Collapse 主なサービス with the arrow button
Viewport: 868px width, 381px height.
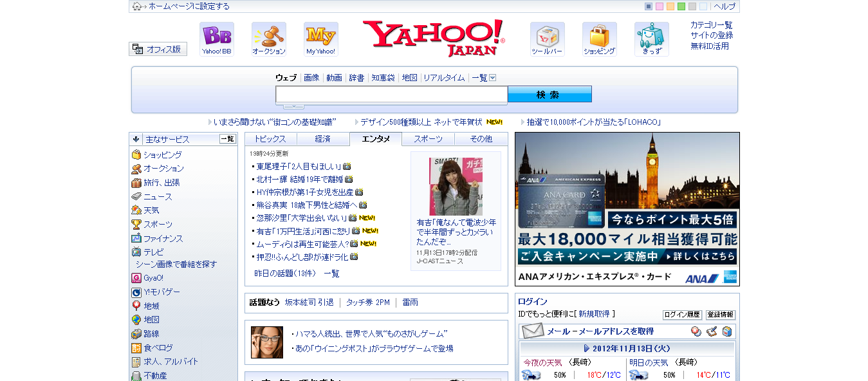tap(136, 139)
